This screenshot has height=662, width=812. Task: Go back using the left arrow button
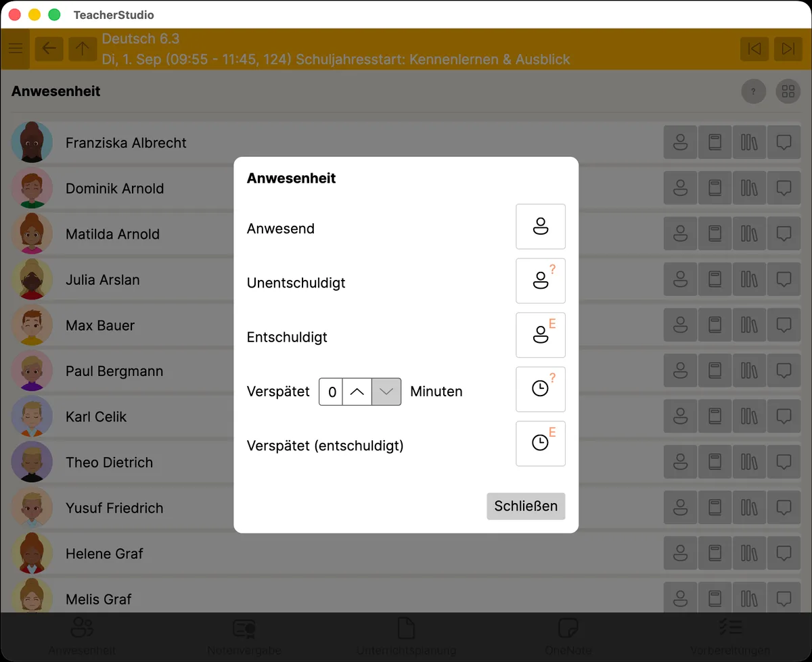pos(49,49)
